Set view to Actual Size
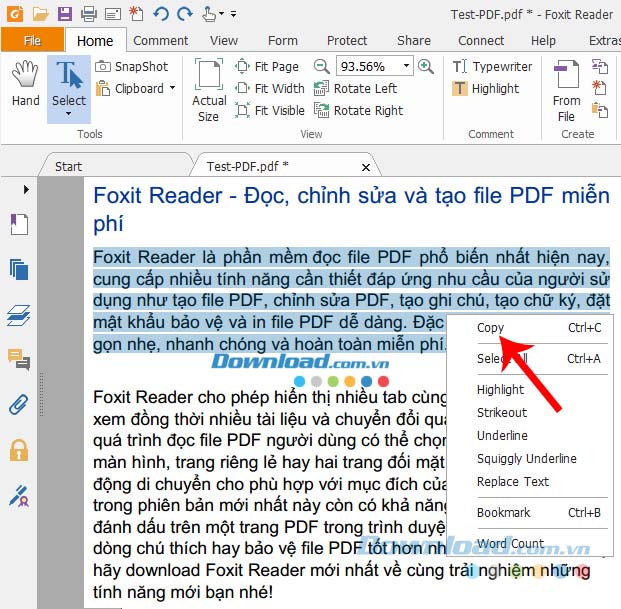Image resolution: width=621 pixels, height=609 pixels. tap(209, 90)
